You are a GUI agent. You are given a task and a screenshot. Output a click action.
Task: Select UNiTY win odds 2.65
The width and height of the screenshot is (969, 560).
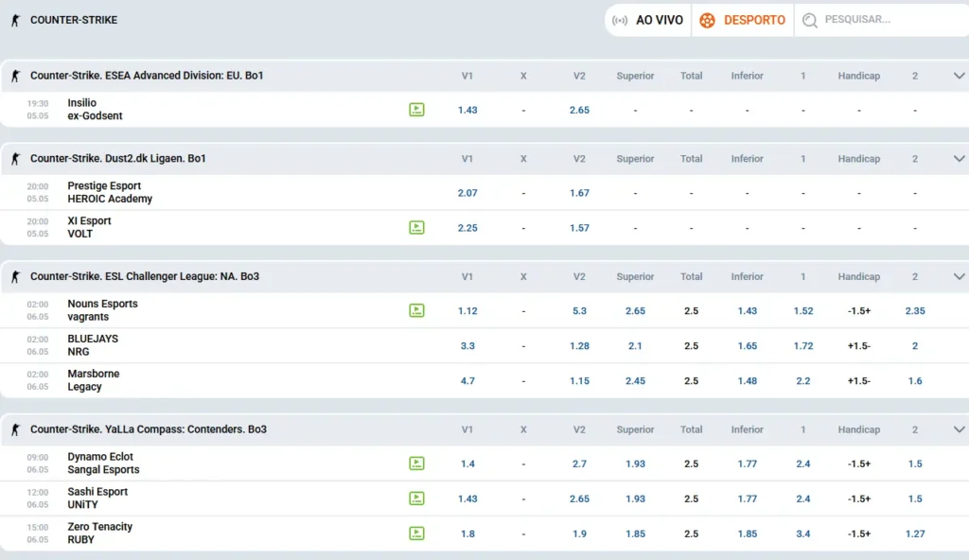579,499
